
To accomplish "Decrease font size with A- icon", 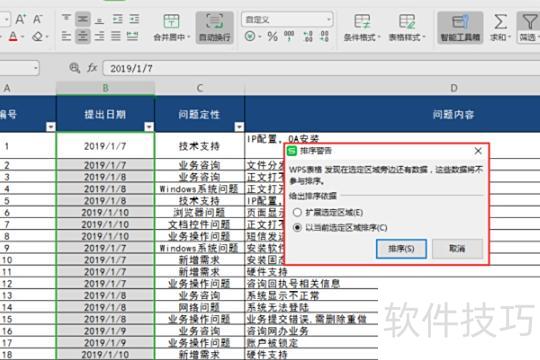I will [x=38, y=19].
